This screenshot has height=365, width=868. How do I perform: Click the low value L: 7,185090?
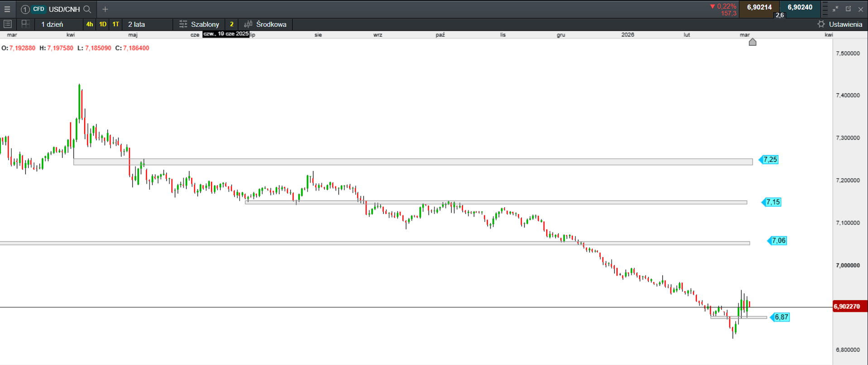point(94,48)
